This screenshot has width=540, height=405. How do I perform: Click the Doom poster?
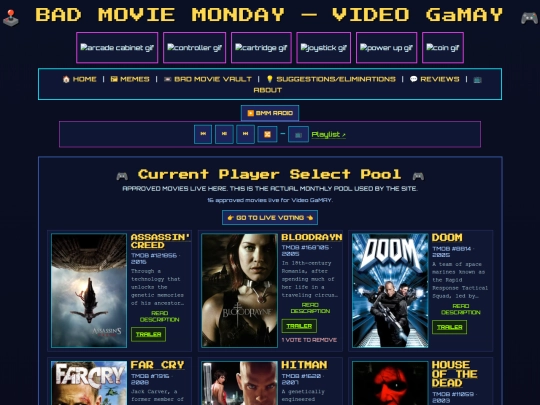coord(390,290)
